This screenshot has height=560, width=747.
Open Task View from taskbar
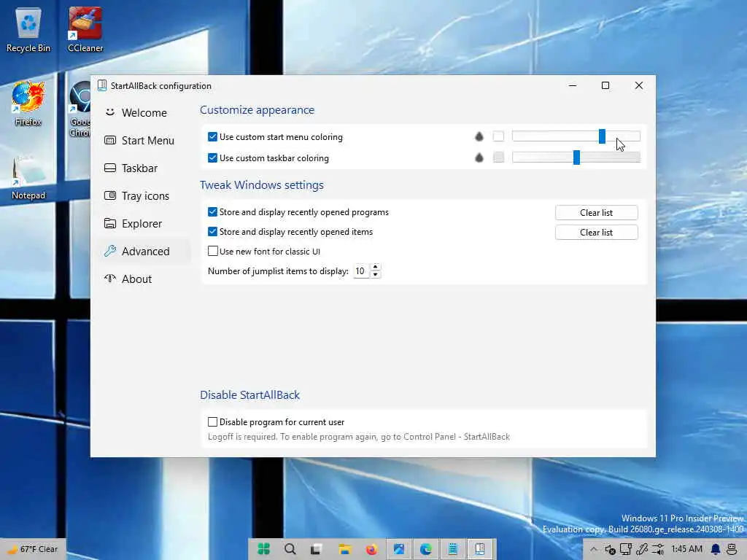tap(317, 549)
